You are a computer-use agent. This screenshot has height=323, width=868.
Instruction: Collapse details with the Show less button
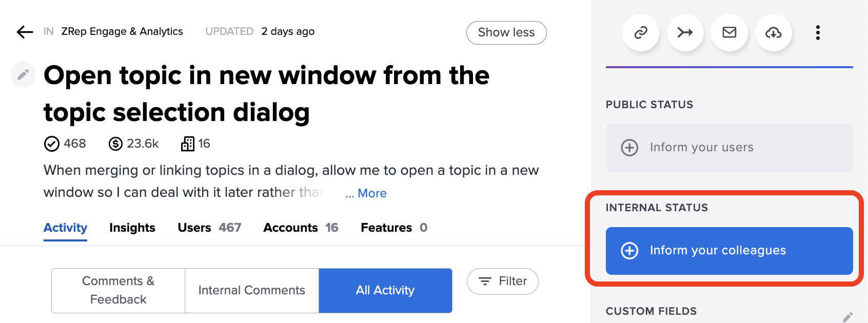pyautogui.click(x=506, y=33)
